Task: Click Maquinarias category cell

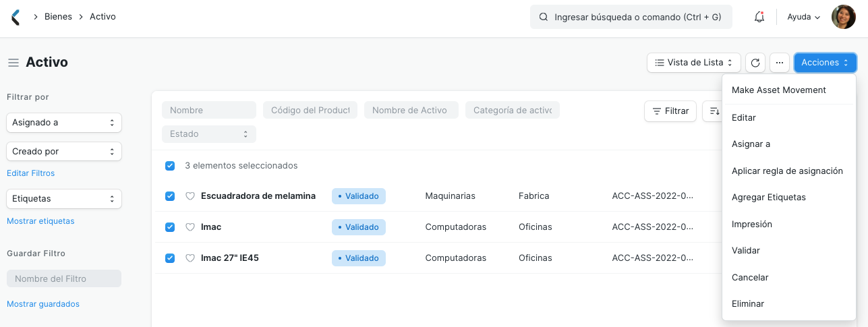Action: (451, 196)
